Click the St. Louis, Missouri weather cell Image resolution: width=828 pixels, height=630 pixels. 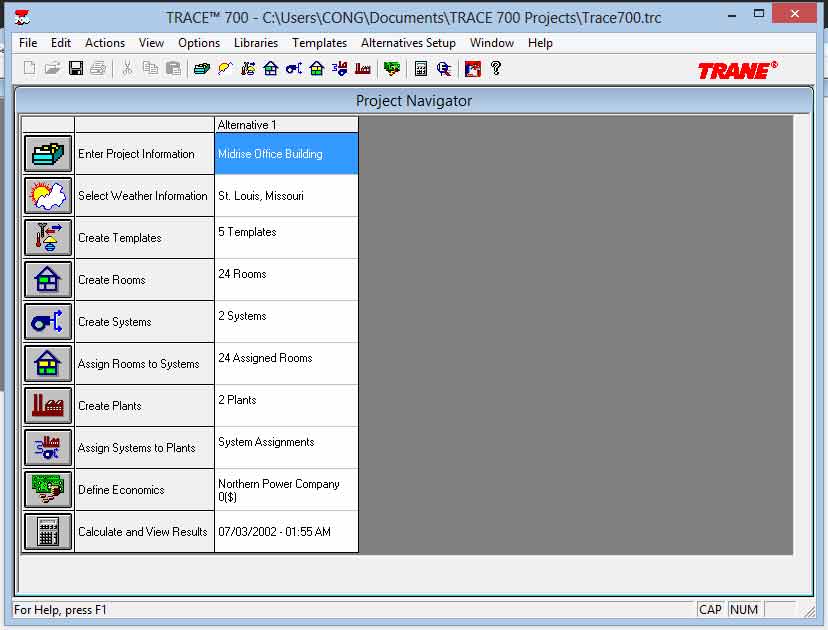point(286,196)
